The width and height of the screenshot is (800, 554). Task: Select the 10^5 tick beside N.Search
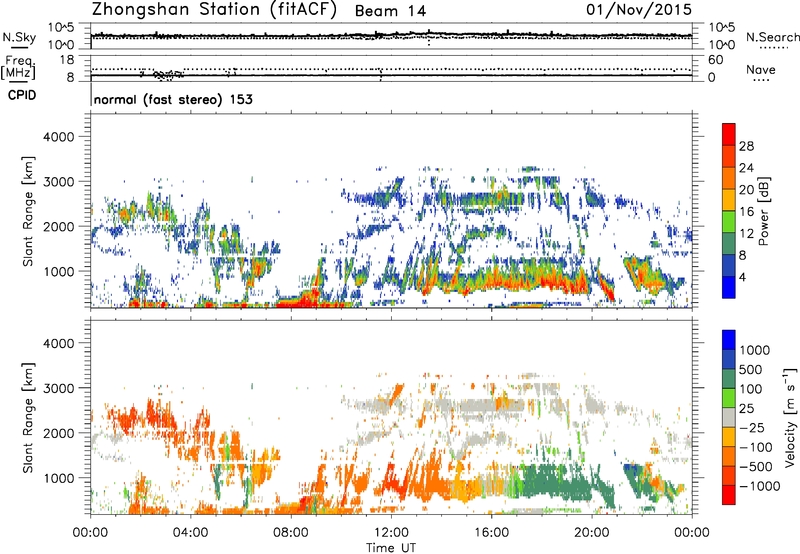coord(721,28)
